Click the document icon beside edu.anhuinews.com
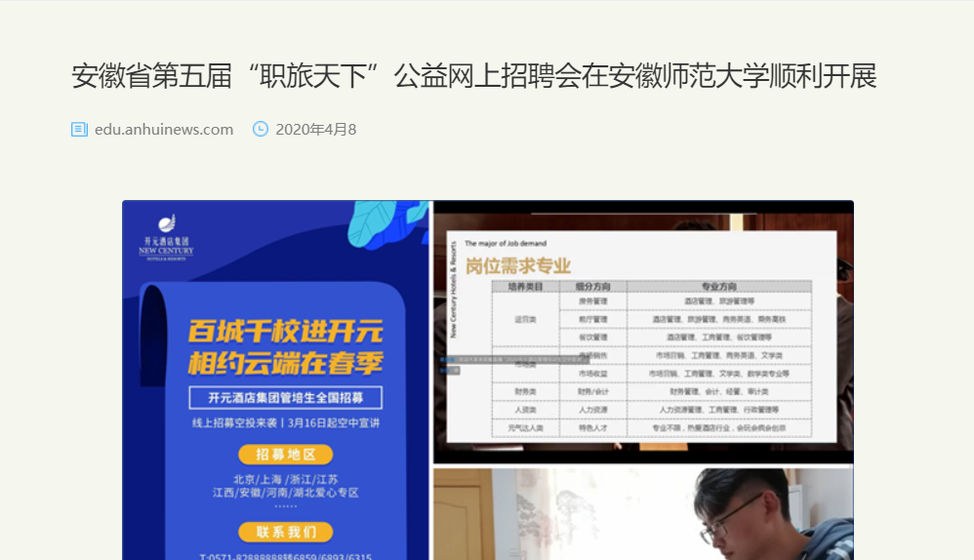This screenshot has height=560, width=974. (x=79, y=129)
